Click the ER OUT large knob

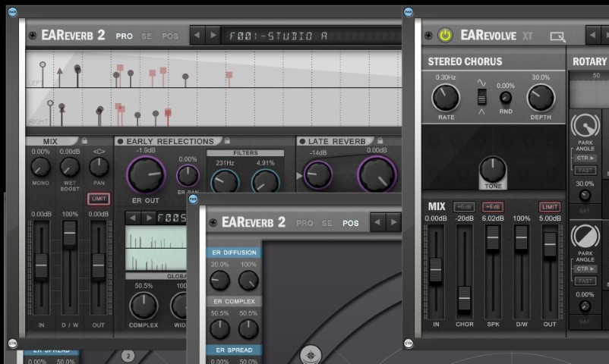[x=146, y=175]
